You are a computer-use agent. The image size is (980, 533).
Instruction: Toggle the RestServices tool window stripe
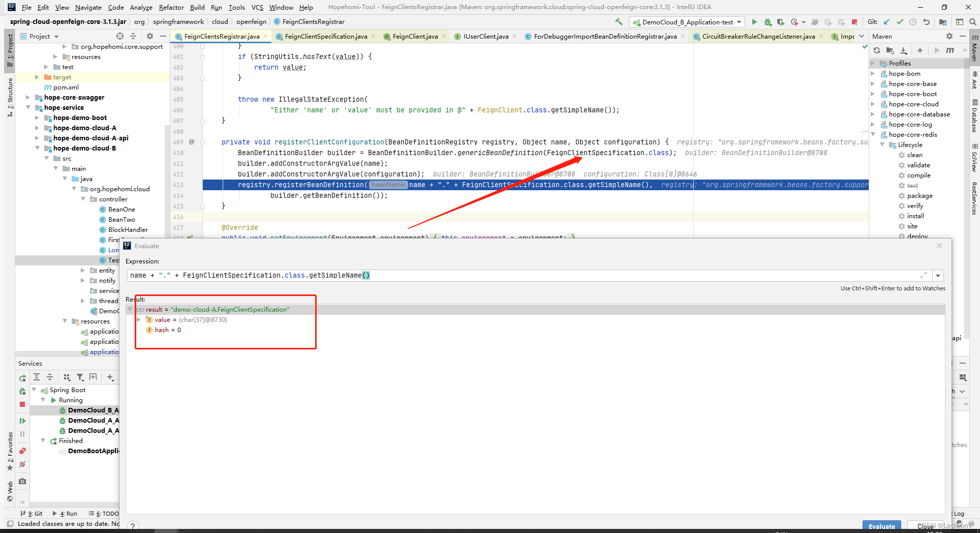974,198
